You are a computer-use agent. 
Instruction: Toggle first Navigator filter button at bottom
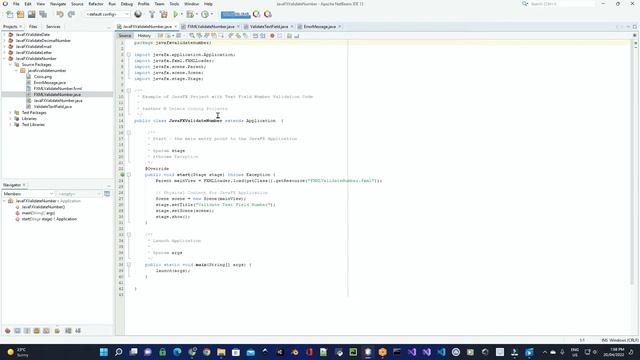7,331
